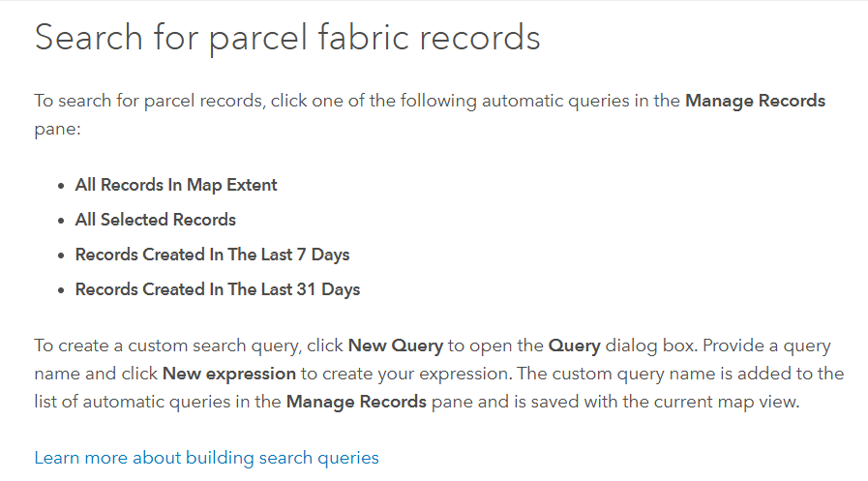Select the 'All Selected Records' list item

pyautogui.click(x=155, y=220)
